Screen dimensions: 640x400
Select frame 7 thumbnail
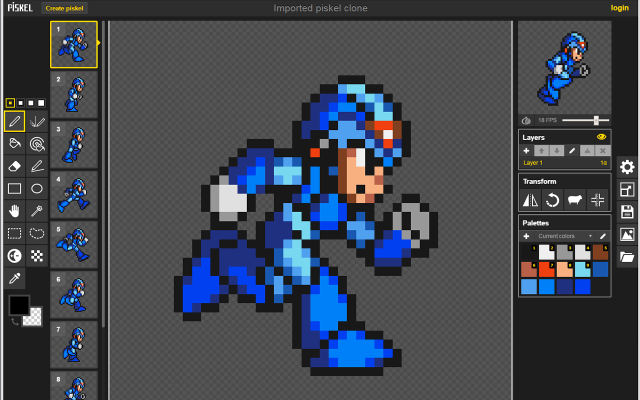(x=74, y=344)
